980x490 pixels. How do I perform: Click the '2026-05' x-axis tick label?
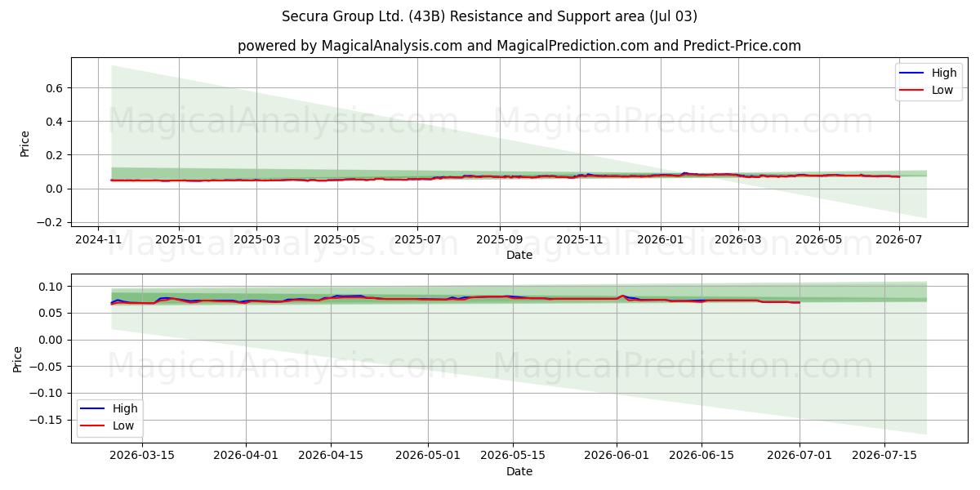click(818, 241)
